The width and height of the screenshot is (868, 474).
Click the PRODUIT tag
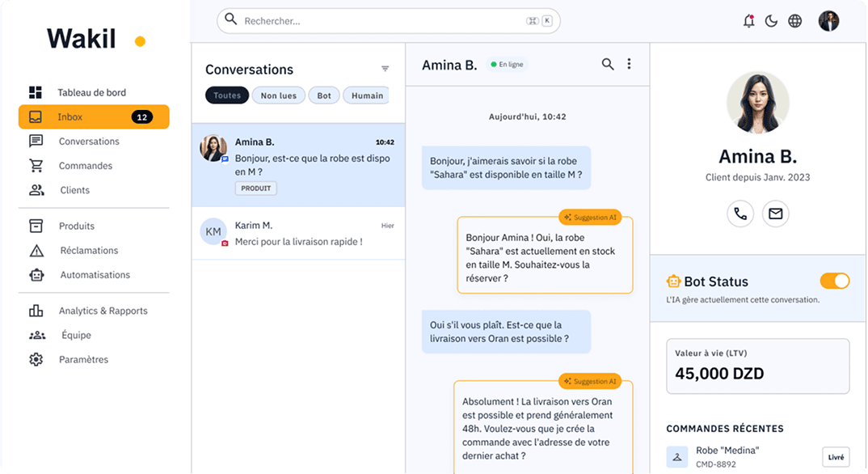point(255,188)
